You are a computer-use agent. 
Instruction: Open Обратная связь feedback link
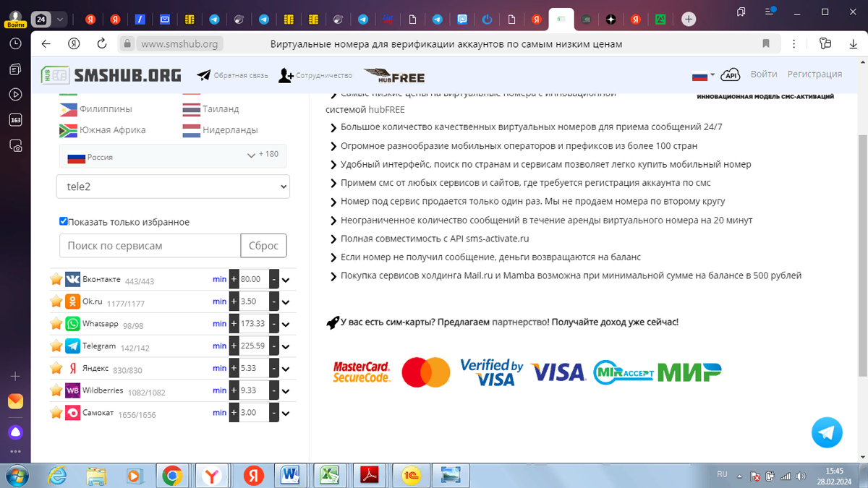[232, 75]
